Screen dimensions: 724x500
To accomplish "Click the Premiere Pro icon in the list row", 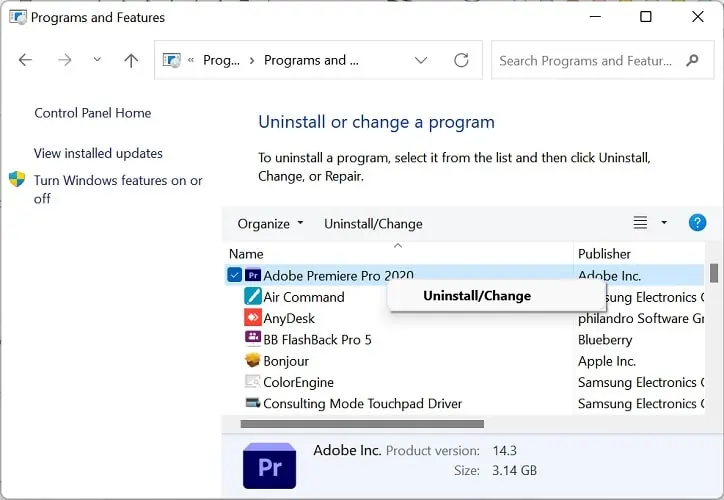I will pos(253,276).
